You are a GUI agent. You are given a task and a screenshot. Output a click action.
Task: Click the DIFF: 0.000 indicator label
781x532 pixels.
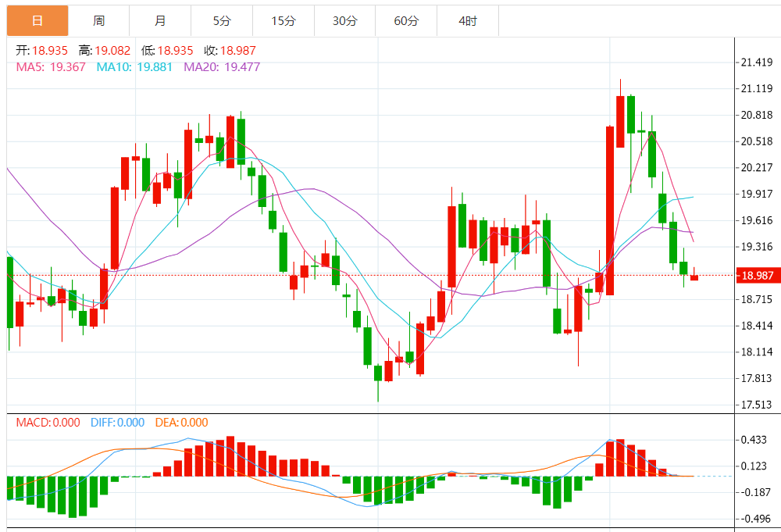click(118, 423)
